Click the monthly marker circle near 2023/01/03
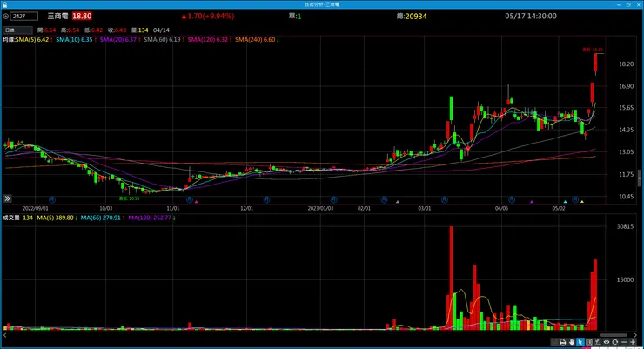The width and height of the screenshot is (644, 349). (x=333, y=200)
